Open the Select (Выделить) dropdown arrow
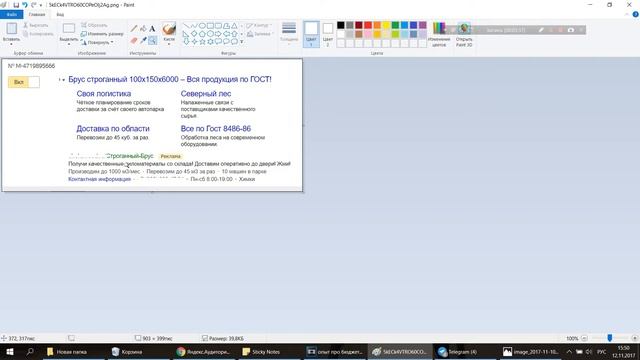 (x=69, y=44)
